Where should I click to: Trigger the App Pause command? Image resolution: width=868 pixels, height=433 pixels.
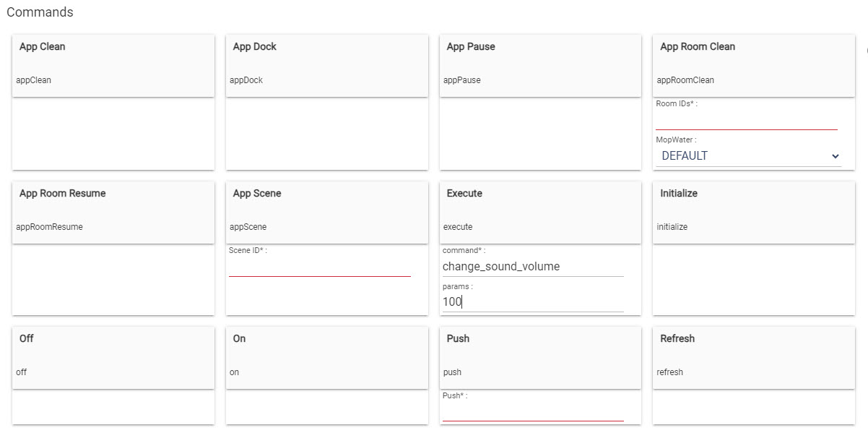click(540, 65)
